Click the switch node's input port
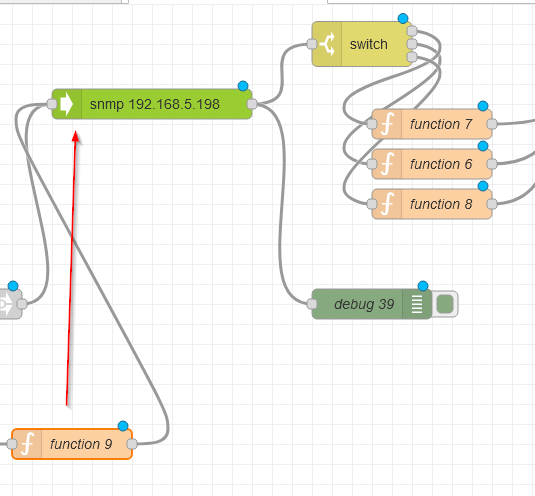 pyautogui.click(x=312, y=44)
